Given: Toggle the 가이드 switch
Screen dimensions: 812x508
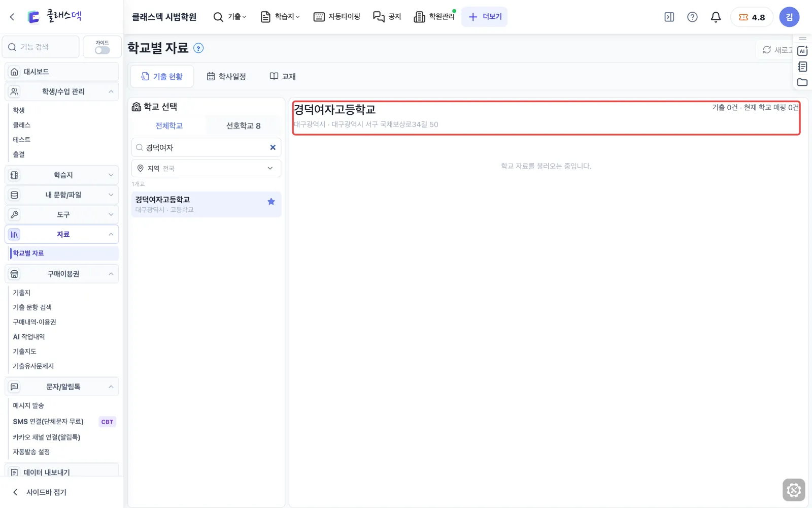Looking at the screenshot, I should pyautogui.click(x=102, y=50).
